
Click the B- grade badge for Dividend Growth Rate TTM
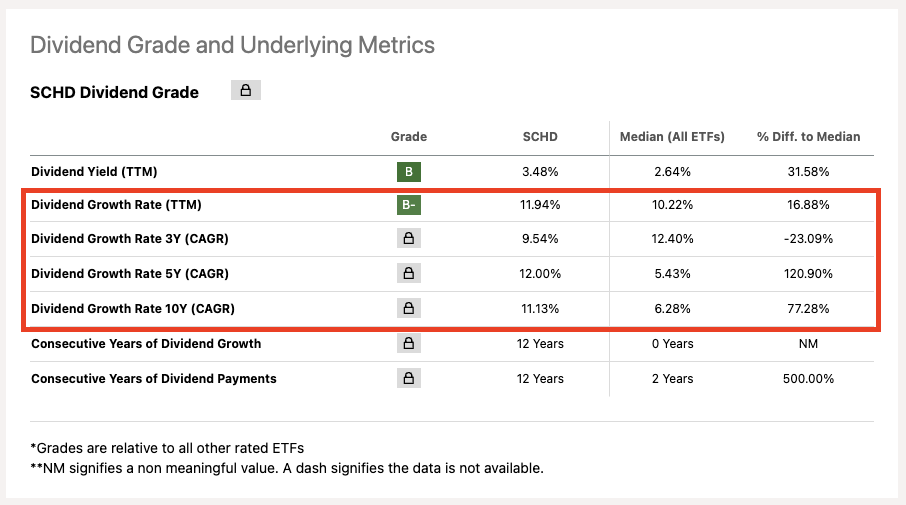tap(409, 205)
